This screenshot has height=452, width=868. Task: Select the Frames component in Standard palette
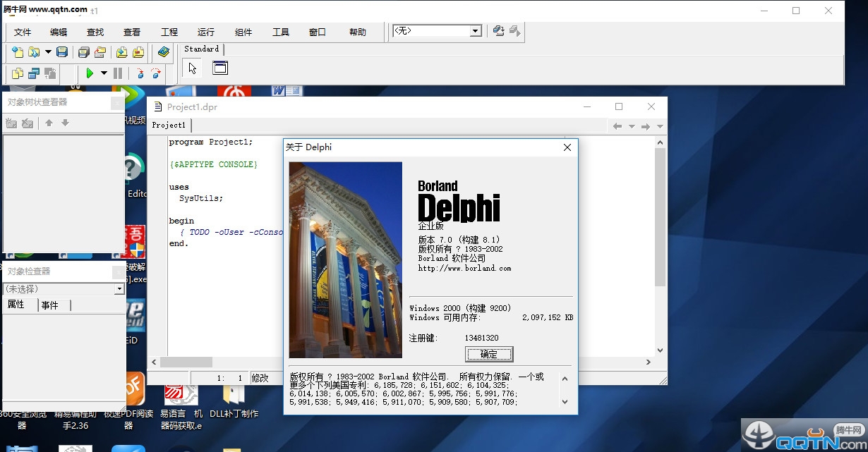click(x=220, y=68)
